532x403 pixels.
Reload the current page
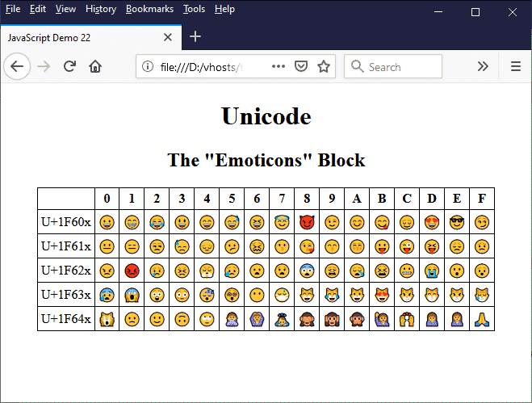pyautogui.click(x=69, y=66)
